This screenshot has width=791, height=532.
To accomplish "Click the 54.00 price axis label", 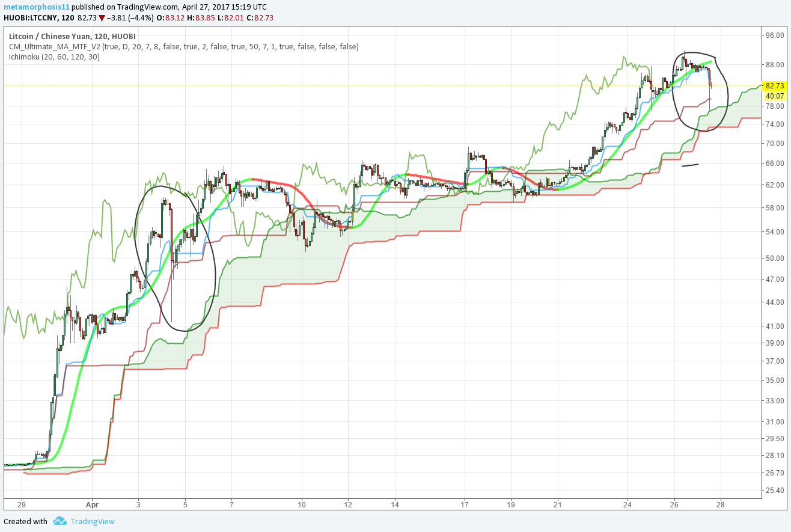I will [775, 231].
